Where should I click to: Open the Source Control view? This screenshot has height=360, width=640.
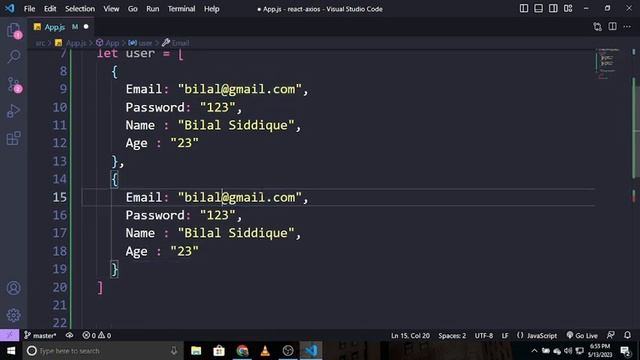point(13,85)
